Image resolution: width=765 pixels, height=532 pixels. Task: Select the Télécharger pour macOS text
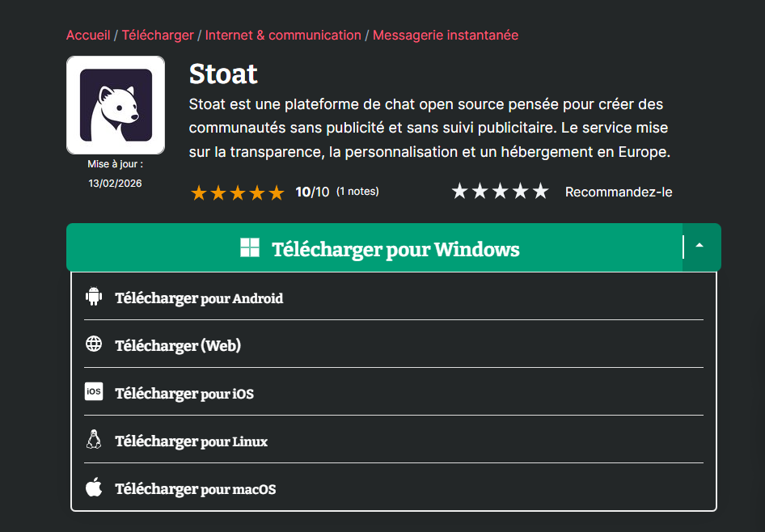pyautogui.click(x=195, y=489)
